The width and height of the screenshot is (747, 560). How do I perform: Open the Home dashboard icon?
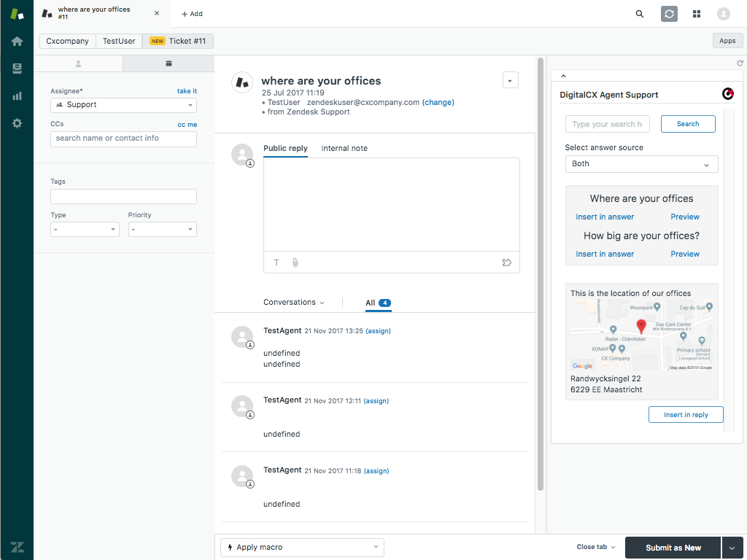pyautogui.click(x=17, y=42)
